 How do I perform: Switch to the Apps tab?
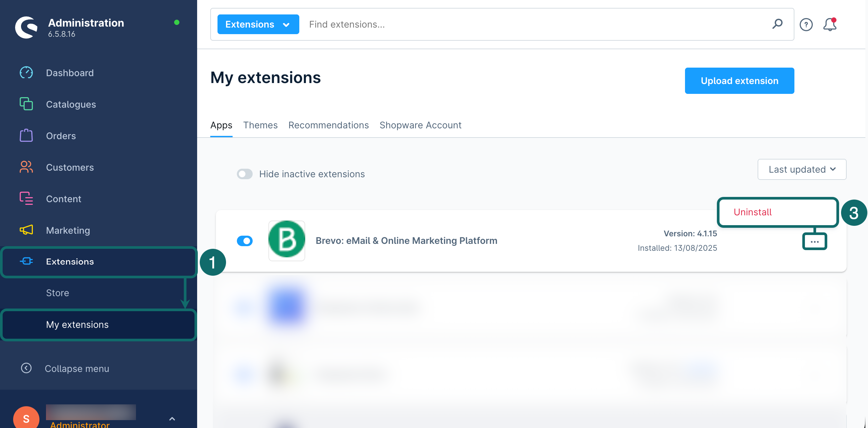pos(221,125)
